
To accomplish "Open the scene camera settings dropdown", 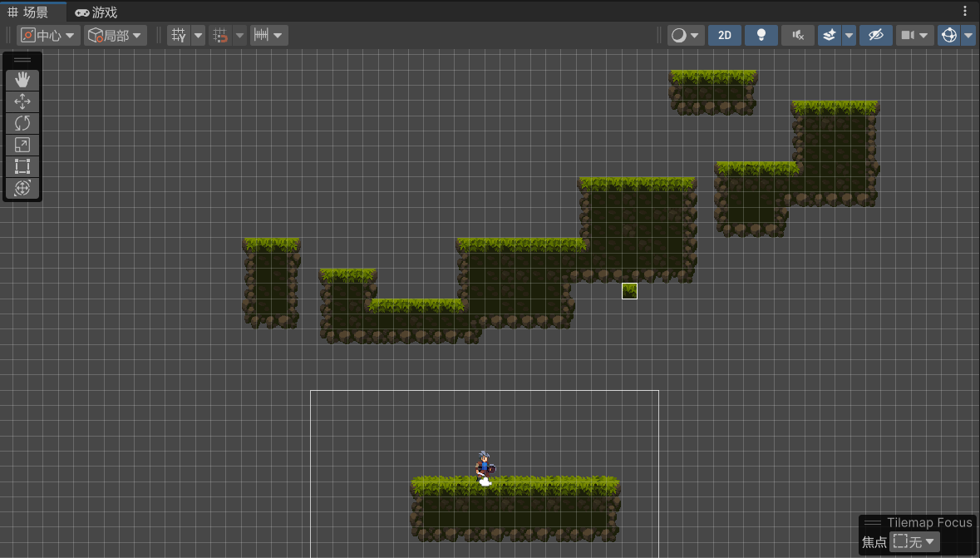I will [914, 35].
